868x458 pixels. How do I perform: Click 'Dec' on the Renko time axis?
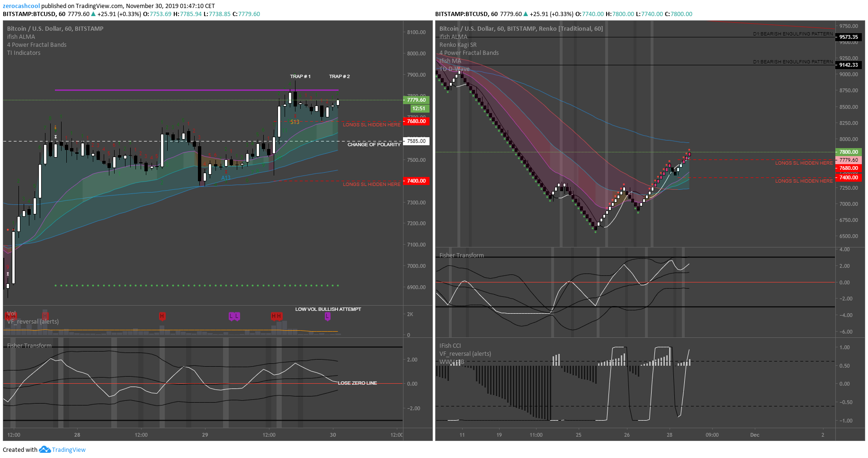point(755,435)
